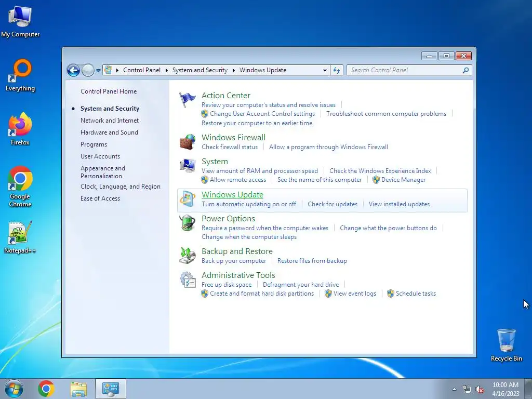Viewport: 532px width, 399px height.
Task: Open the Windows Update heading link
Action: 232,195
